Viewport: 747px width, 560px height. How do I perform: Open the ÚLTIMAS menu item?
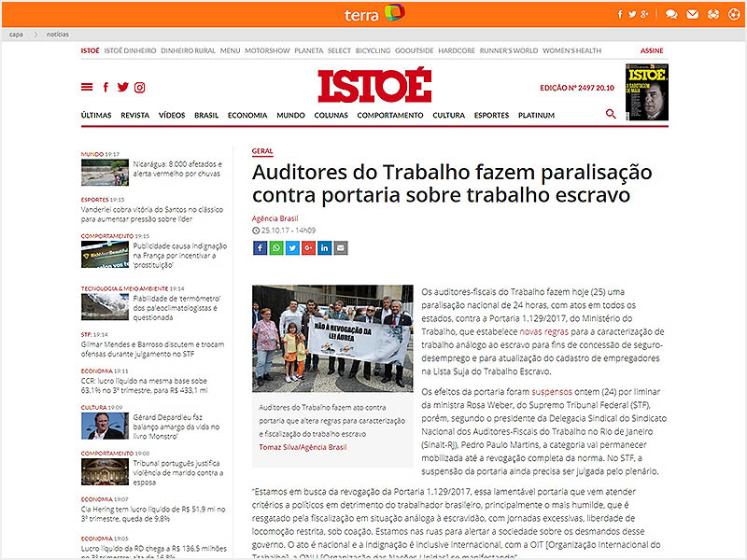point(96,115)
